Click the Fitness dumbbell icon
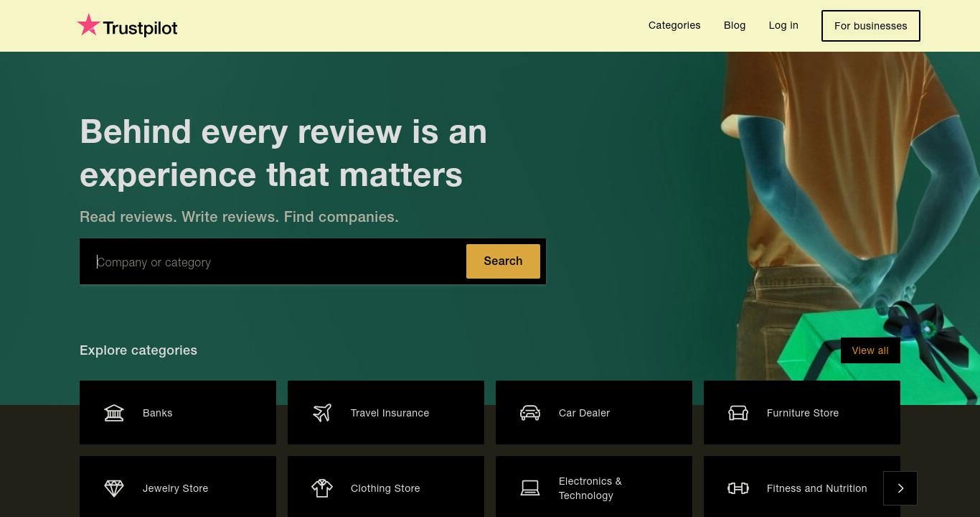The height and width of the screenshot is (517, 980). pyautogui.click(x=738, y=488)
